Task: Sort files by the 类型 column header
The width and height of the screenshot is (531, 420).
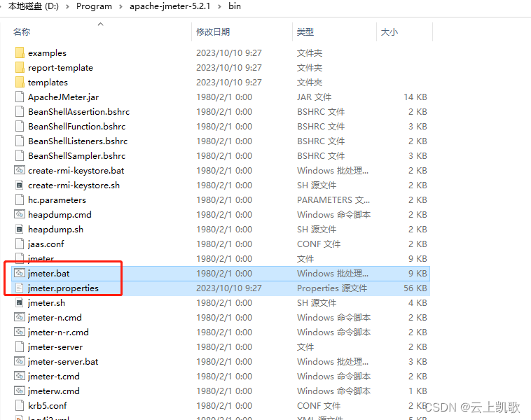Action: 305,31
